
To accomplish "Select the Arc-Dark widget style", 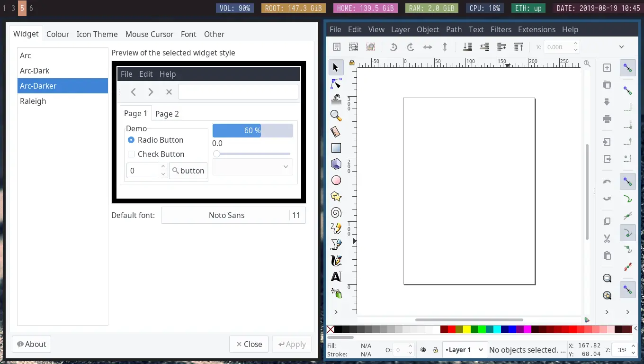I will pos(63,71).
